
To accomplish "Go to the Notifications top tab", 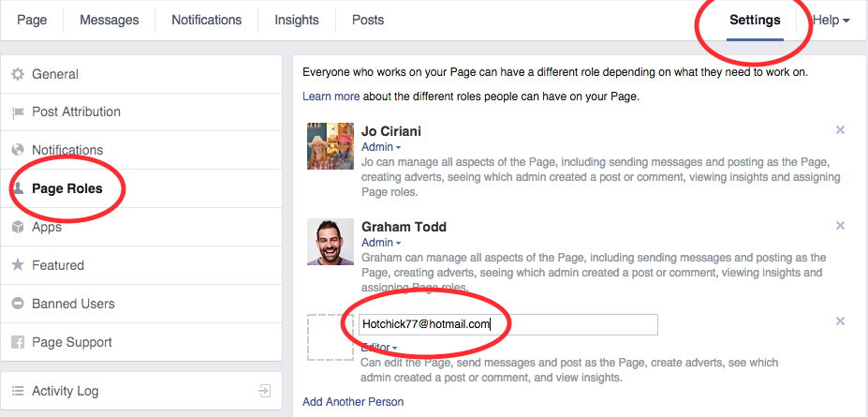I will point(207,20).
